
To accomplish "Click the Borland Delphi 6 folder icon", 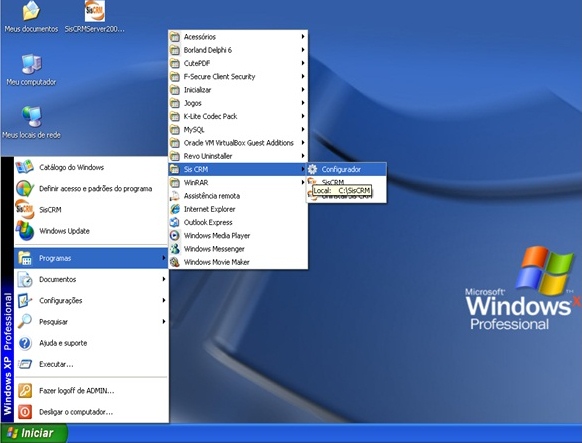I will tap(175, 50).
